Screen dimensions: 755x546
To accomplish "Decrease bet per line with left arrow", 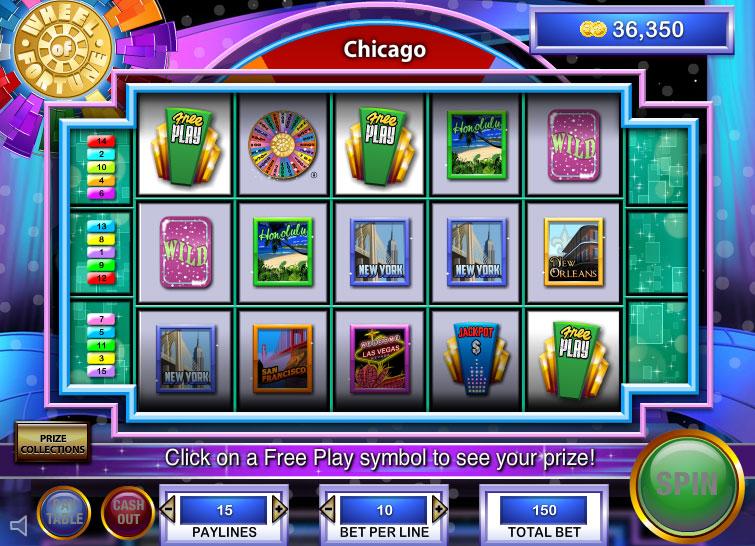I will tap(328, 509).
